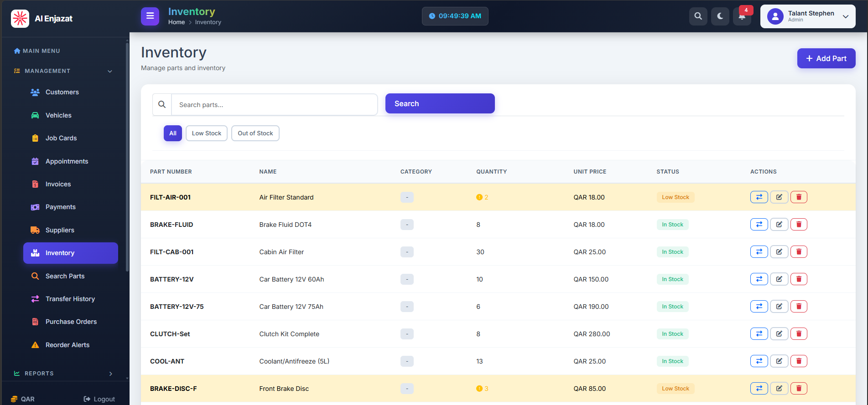This screenshot has width=868, height=405.
Task: Open notifications bell with 4 badge
Action: point(742,16)
